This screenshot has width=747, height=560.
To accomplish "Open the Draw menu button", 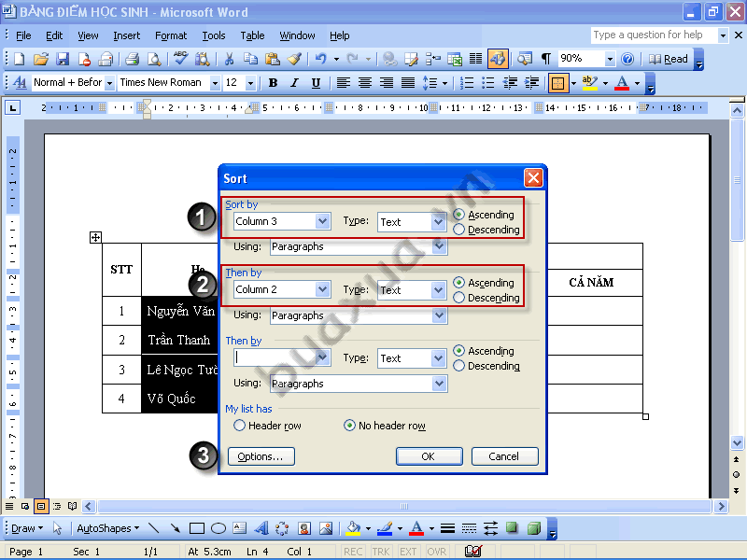I will click(x=27, y=528).
